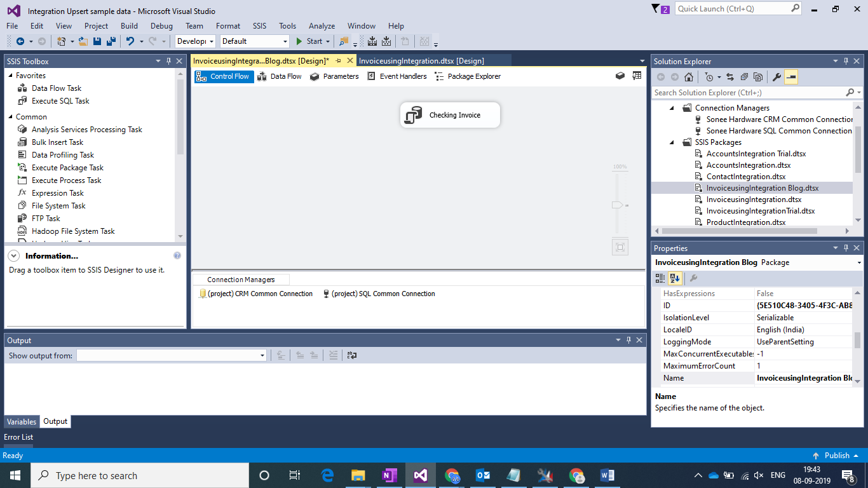Click the Save All disks icon
The width and height of the screenshot is (868, 488).
coord(111,41)
